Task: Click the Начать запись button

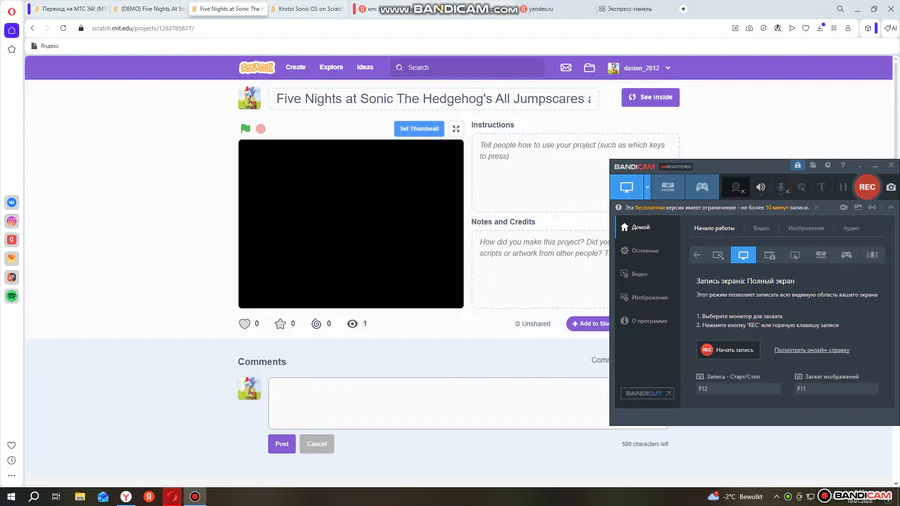Action: (728, 350)
